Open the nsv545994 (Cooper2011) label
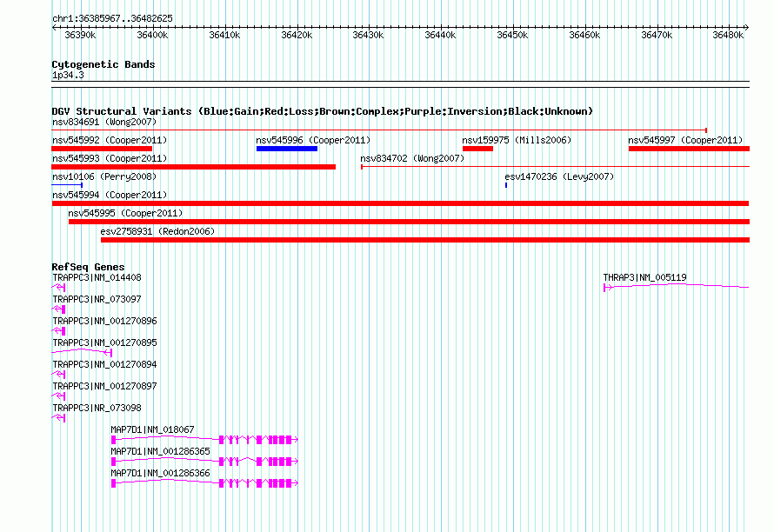Screen dimensions: 774x532 click(x=110, y=195)
